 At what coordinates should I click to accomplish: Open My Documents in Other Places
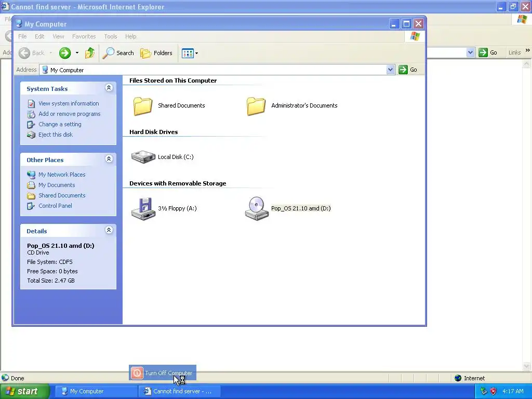pos(57,185)
